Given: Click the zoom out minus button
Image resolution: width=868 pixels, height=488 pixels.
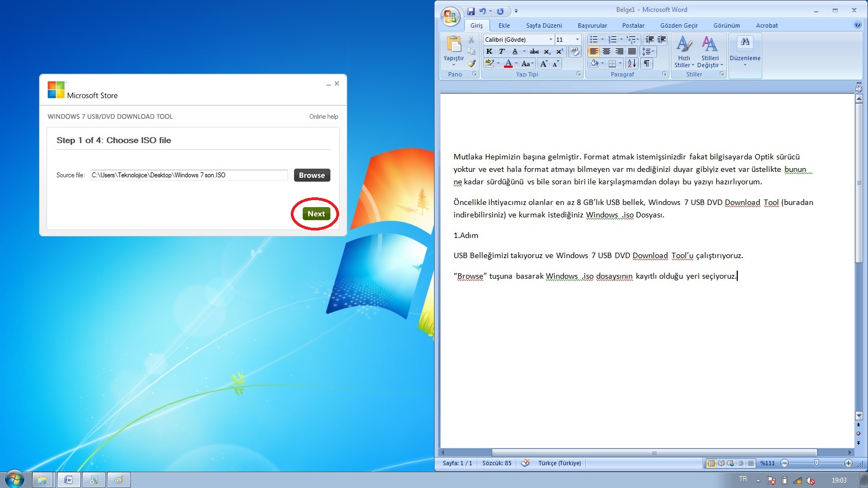Looking at the screenshot, I should pyautogui.click(x=784, y=463).
